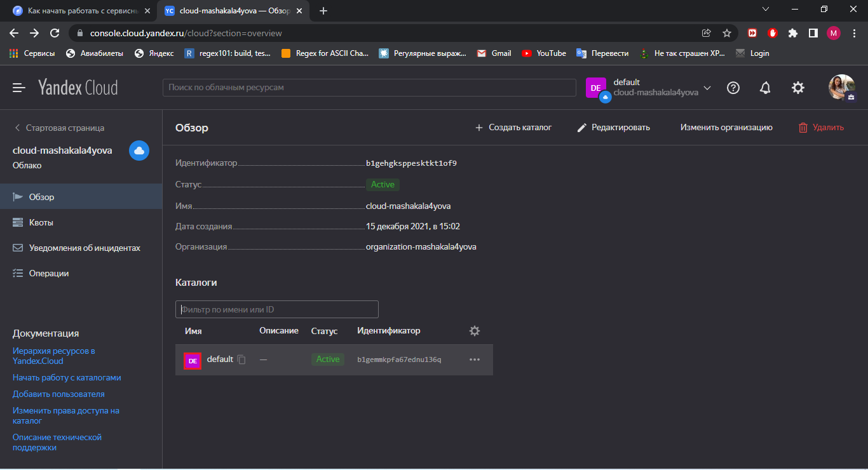Open Описание технической поддержки link
868x470 pixels.
point(57,442)
